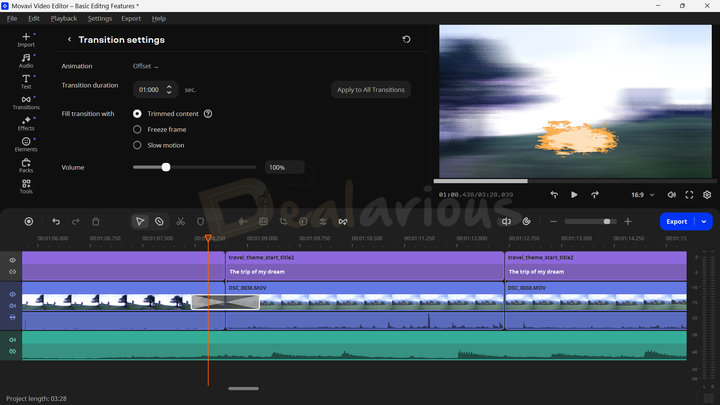Toggle link on the title track
The image size is (720, 405).
pos(12,272)
